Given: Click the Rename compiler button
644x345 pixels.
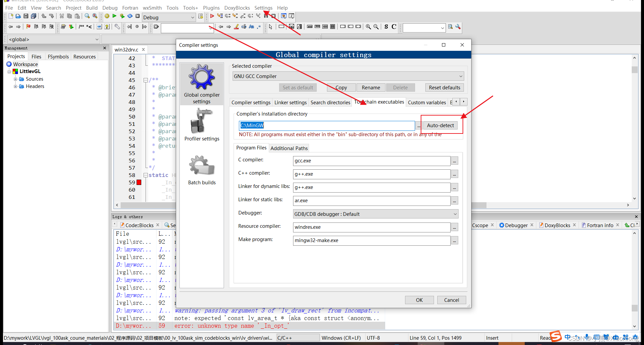Looking at the screenshot, I should point(371,87).
